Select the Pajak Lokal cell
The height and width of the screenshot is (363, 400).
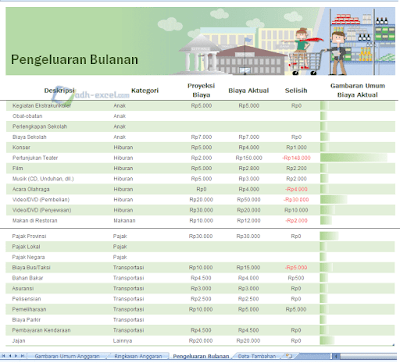26,247
